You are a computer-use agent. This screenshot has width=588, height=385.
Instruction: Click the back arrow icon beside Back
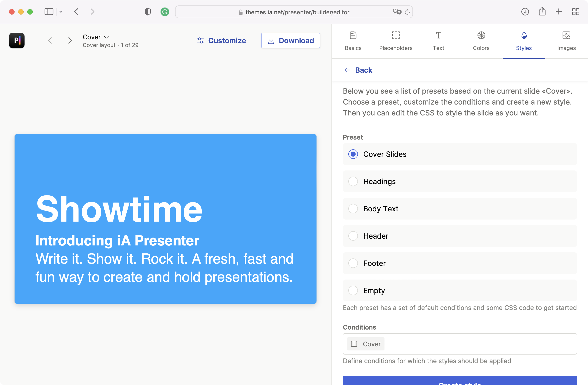click(x=347, y=70)
